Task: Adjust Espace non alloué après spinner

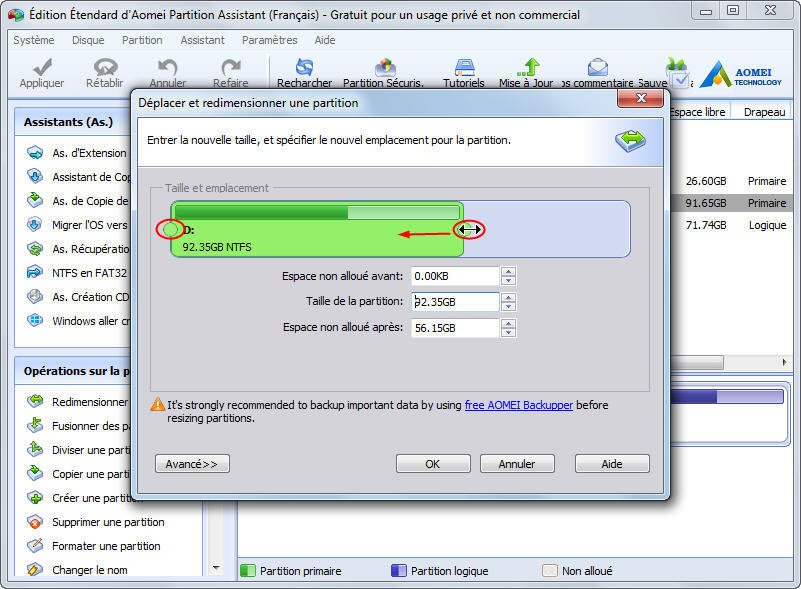Action: coord(508,328)
